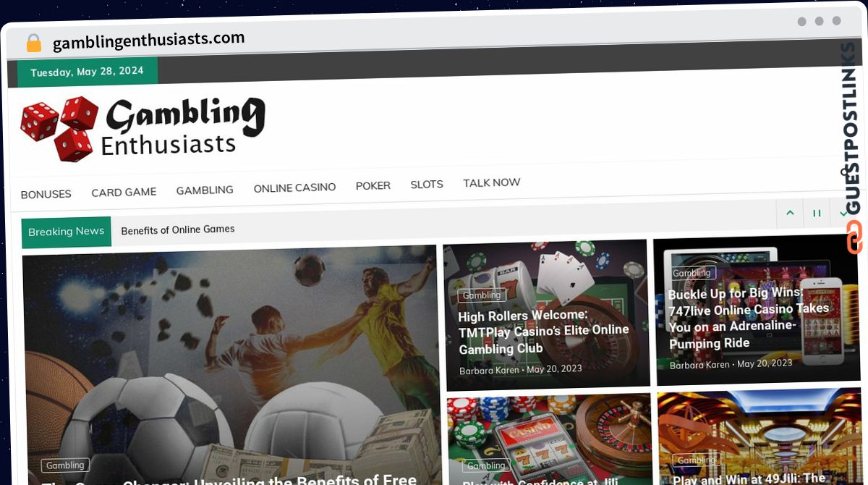
Task: Go to the Gambling category menu
Action: coord(205,190)
